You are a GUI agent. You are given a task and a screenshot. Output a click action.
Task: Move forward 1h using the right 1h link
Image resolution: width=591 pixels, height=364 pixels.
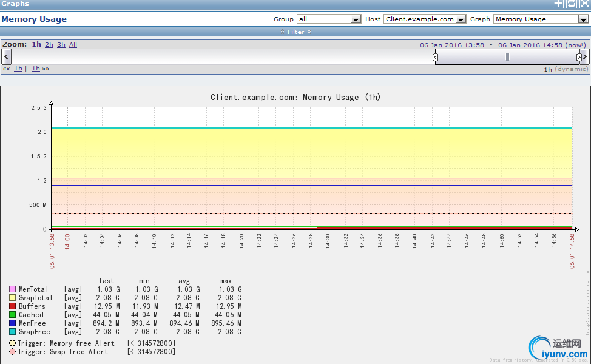[x=36, y=69]
